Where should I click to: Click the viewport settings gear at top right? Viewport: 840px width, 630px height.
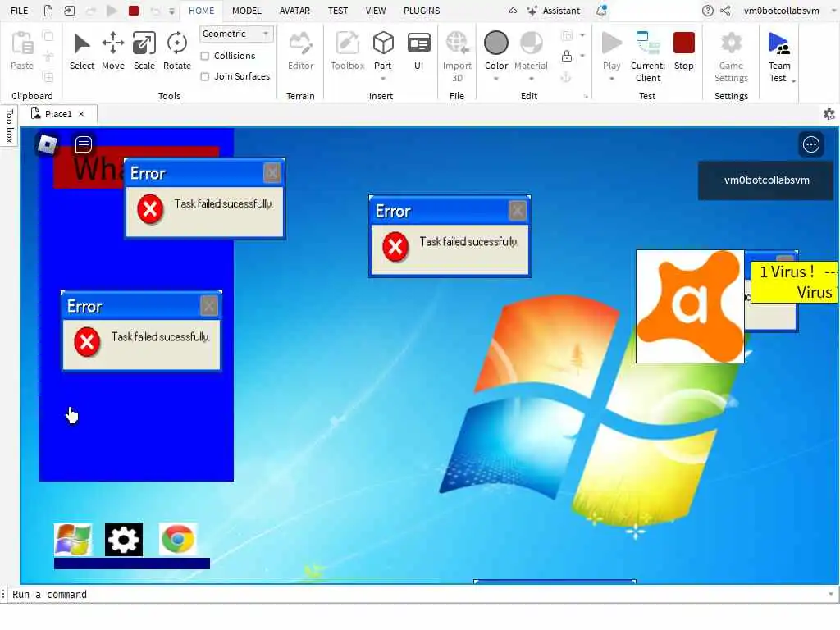pos(829,113)
